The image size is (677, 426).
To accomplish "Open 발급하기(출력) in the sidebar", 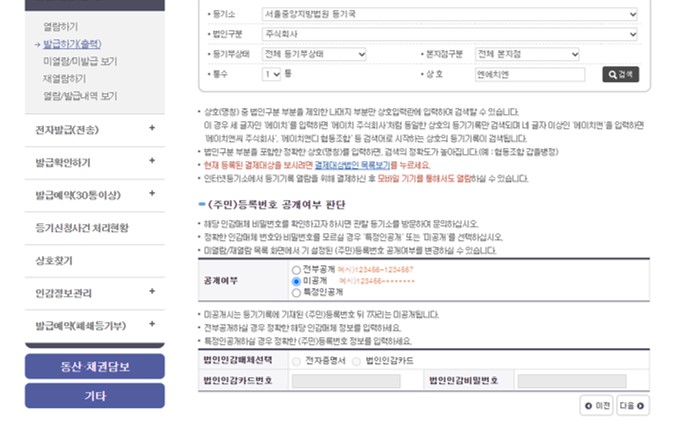I will pyautogui.click(x=72, y=44).
